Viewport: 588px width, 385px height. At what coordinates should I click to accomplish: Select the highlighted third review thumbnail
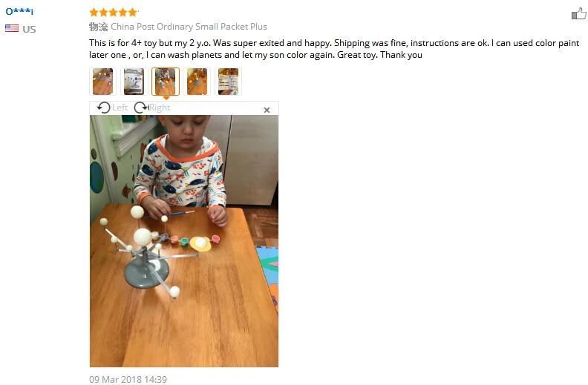(x=166, y=82)
